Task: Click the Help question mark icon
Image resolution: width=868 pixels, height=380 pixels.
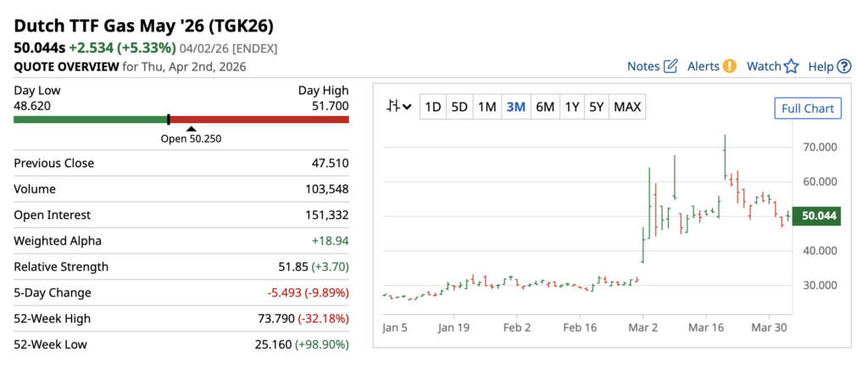Action: (843, 66)
